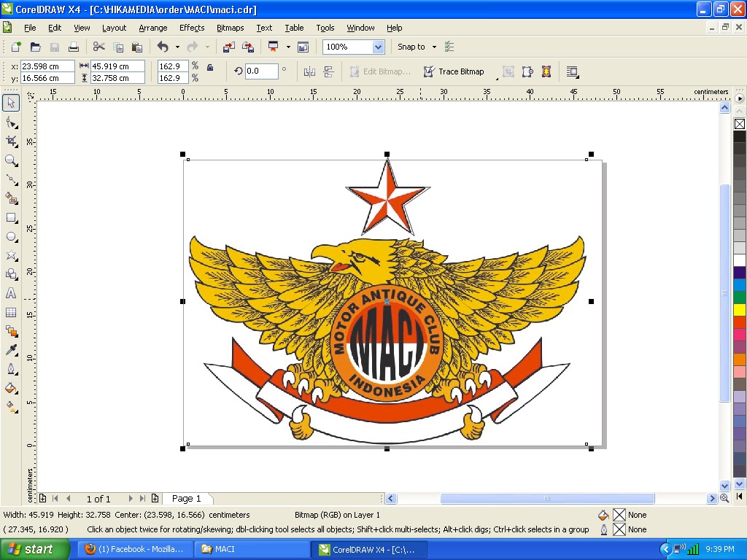Screen dimensions: 747x560
Task: Open the Arrange menu
Action: tap(153, 28)
